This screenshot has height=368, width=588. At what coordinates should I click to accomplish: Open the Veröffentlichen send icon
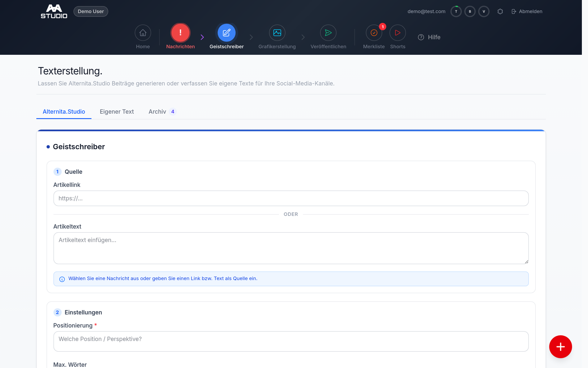pyautogui.click(x=328, y=33)
